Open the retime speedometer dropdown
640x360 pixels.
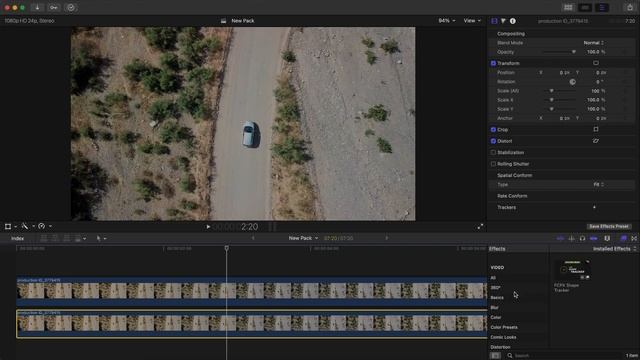tap(44, 226)
